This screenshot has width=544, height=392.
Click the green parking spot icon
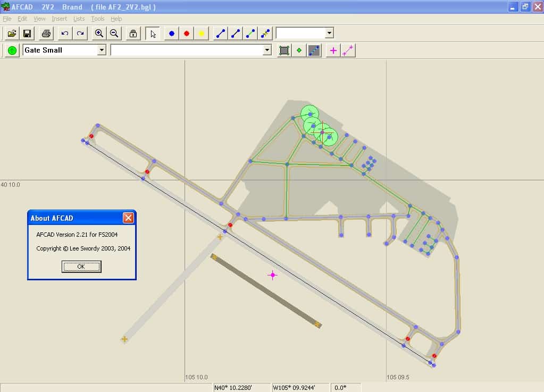(12, 51)
